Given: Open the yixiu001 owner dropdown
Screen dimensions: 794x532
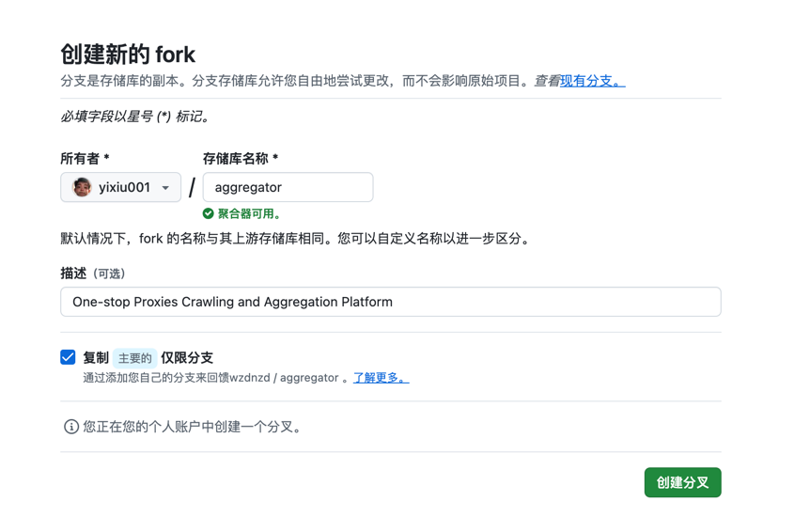Looking at the screenshot, I should 121,187.
